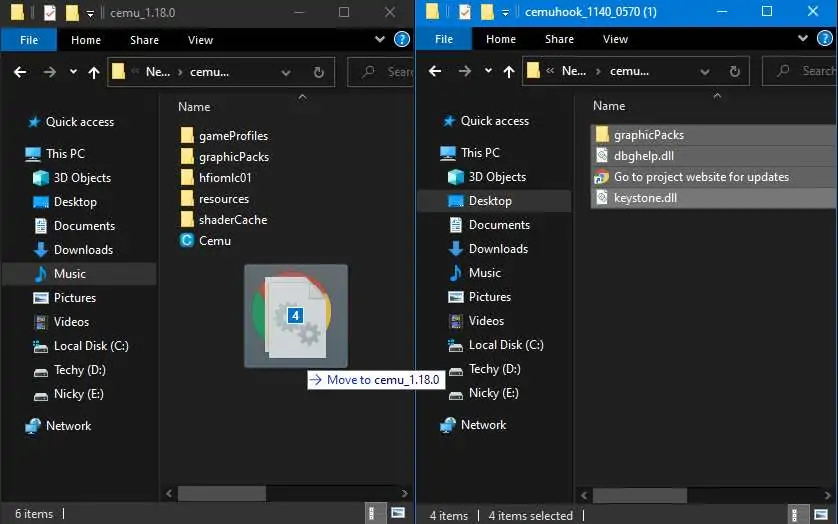Go forward in cemu_1.18.0 window
The image size is (838, 524).
[x=49, y=72]
